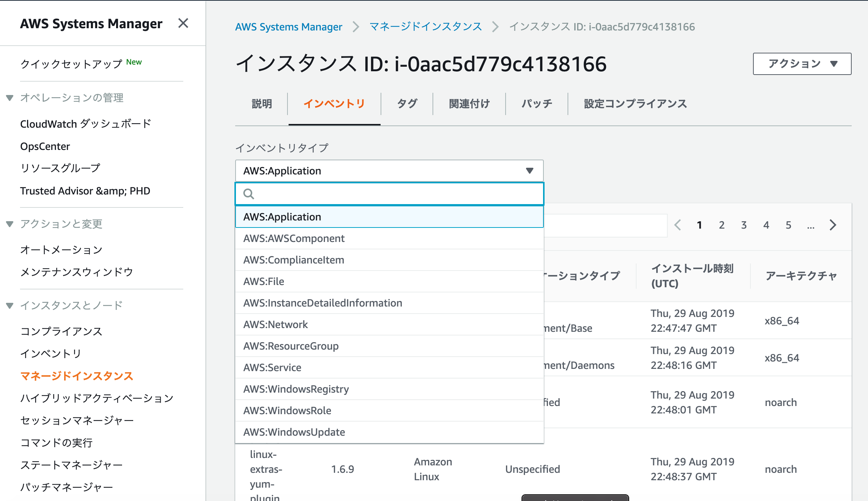Toggle the インベントリタイプ AWS:Application combo box
This screenshot has height=501, width=868.
tap(389, 171)
